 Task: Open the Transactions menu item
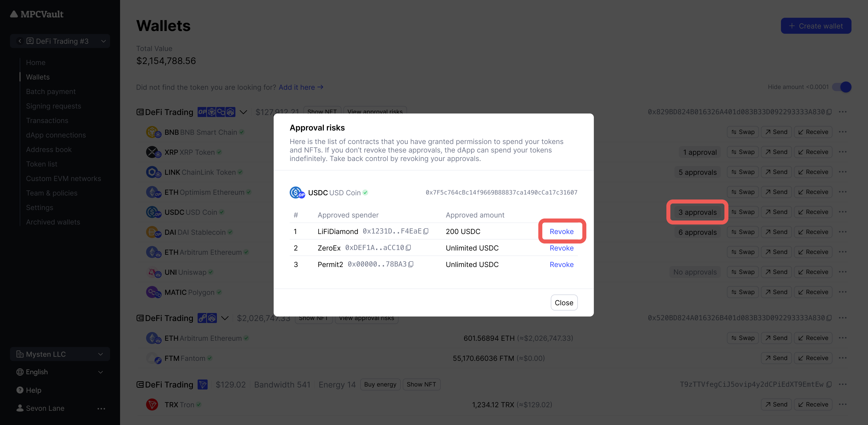(47, 120)
